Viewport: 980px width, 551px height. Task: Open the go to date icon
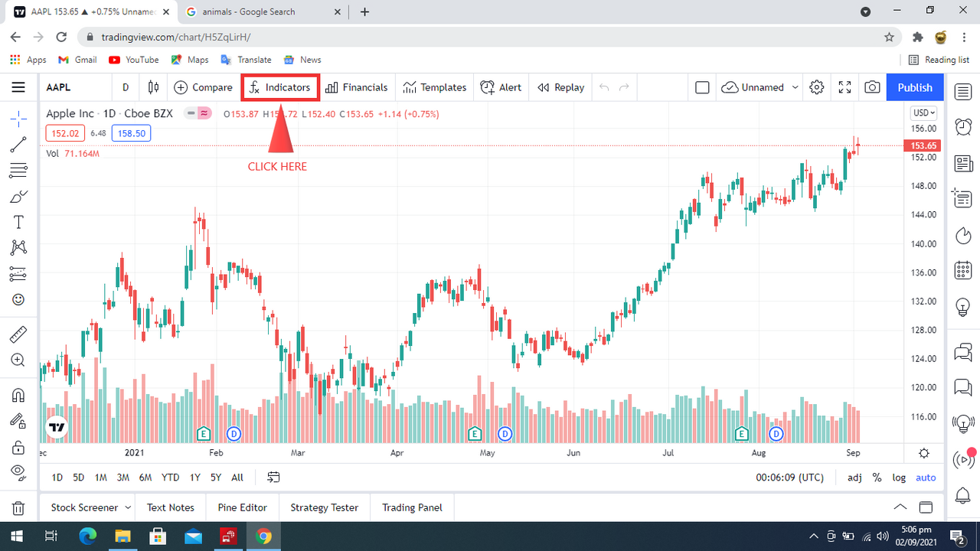(x=273, y=478)
